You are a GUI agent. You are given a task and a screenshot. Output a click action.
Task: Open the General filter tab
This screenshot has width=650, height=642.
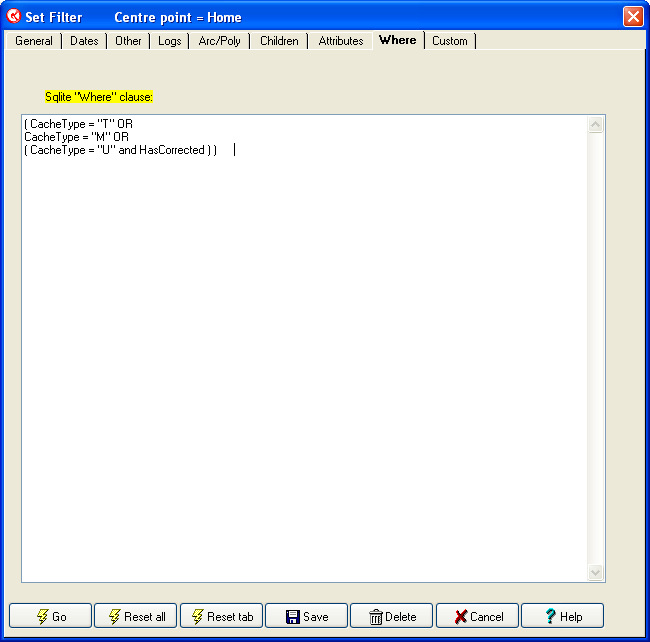point(34,41)
